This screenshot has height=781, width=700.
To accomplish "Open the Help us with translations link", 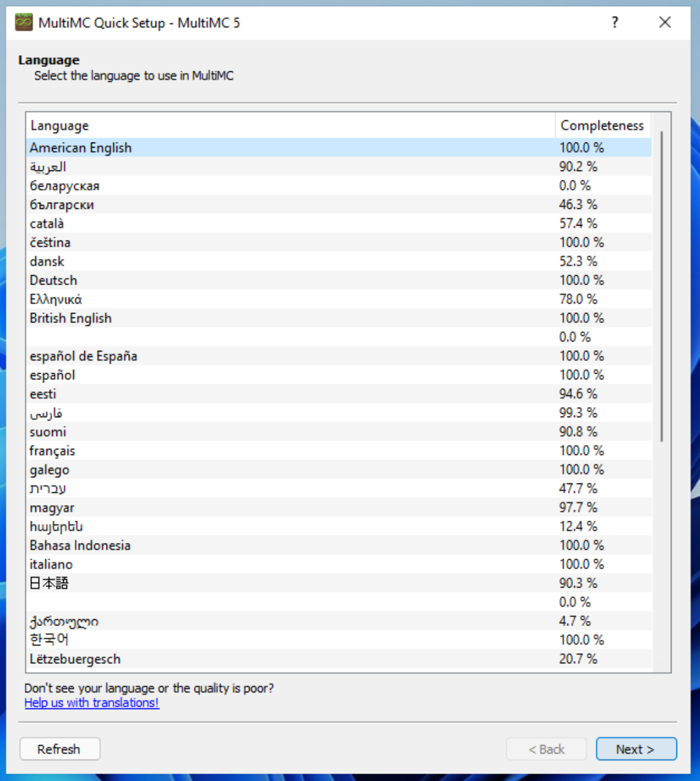I will 92,703.
